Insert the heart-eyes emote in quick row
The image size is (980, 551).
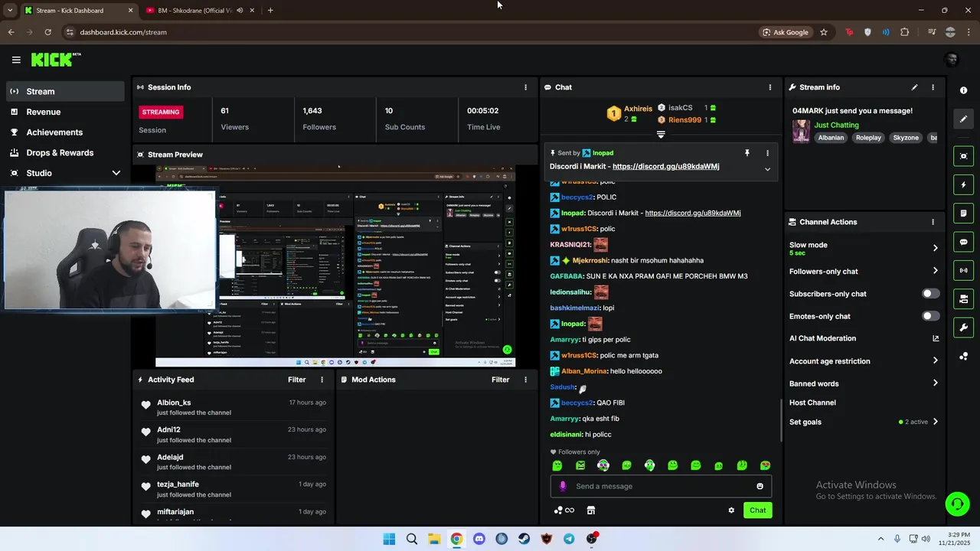click(765, 465)
